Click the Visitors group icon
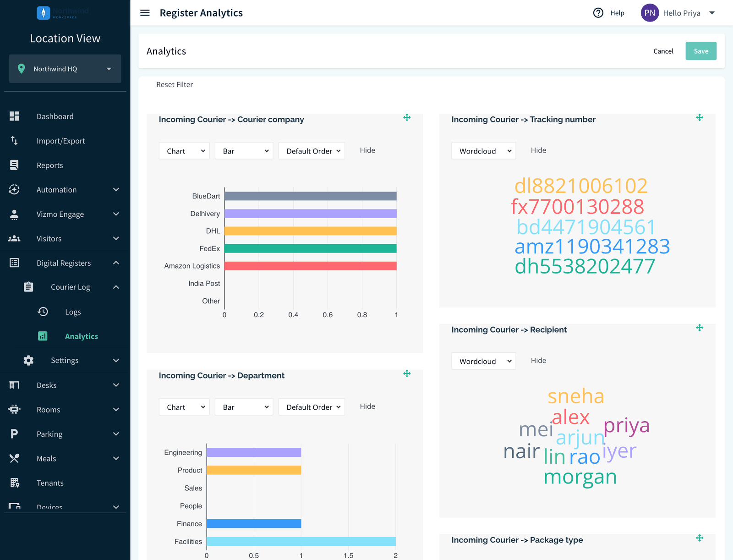The width and height of the screenshot is (733, 560). pyautogui.click(x=14, y=238)
